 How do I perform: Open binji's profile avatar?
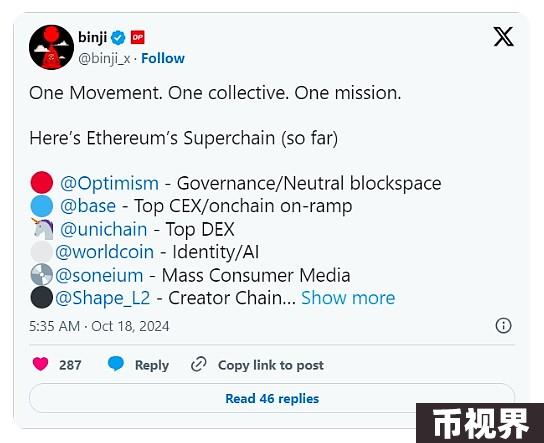point(51,47)
